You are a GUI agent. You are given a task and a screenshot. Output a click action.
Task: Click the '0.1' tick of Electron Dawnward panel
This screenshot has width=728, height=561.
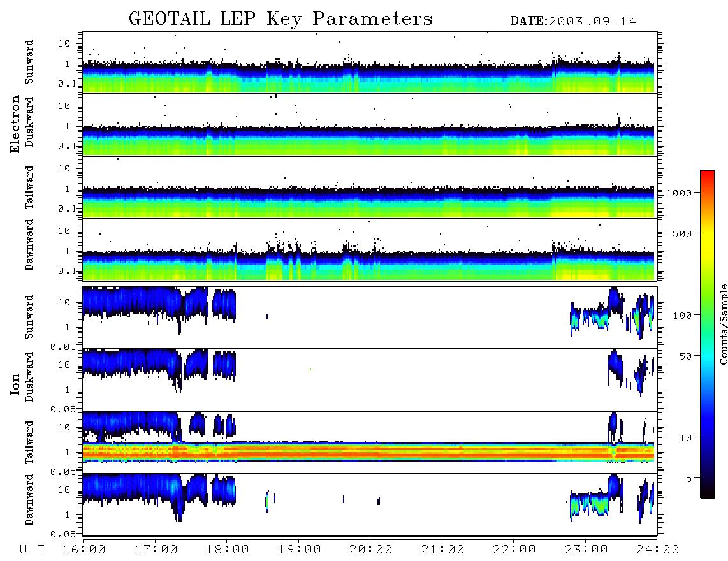[x=66, y=271]
